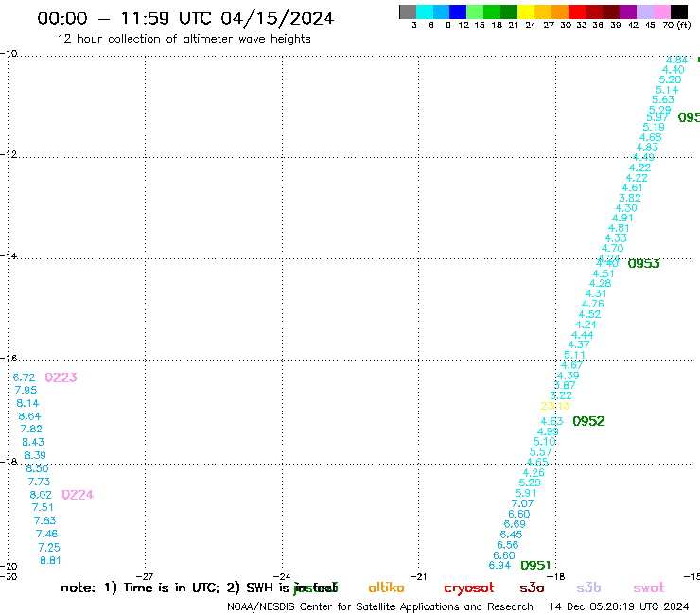Select the -21 longitude axis label
The height and width of the screenshot is (615, 700).
(x=418, y=576)
